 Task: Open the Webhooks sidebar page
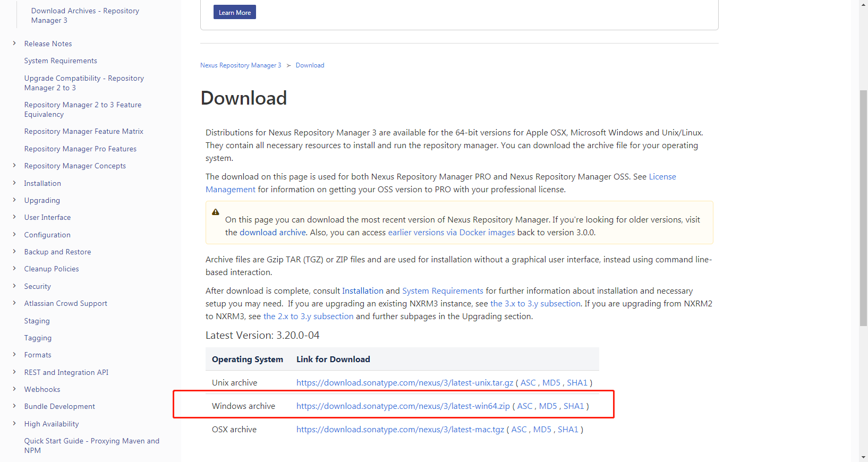coord(42,389)
